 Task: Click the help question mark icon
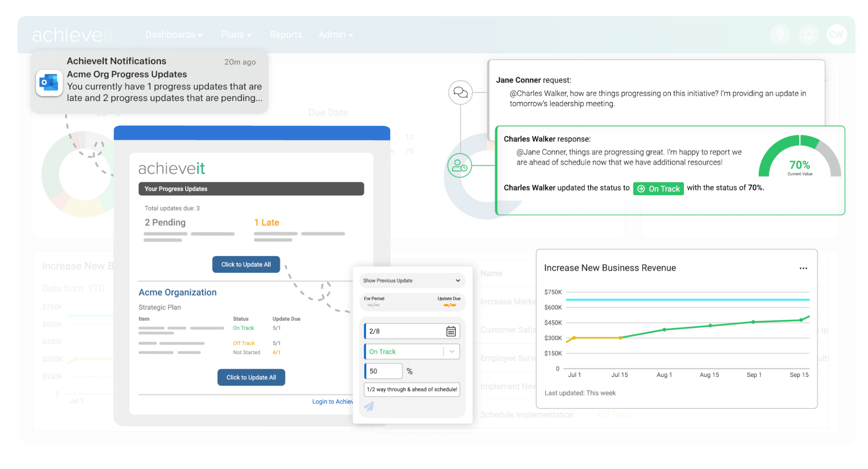point(780,34)
